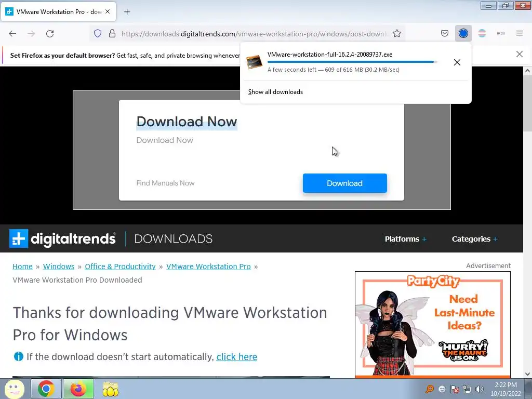This screenshot has height=399, width=532.
Task: Expand the Categories menu
Action: coord(474,239)
